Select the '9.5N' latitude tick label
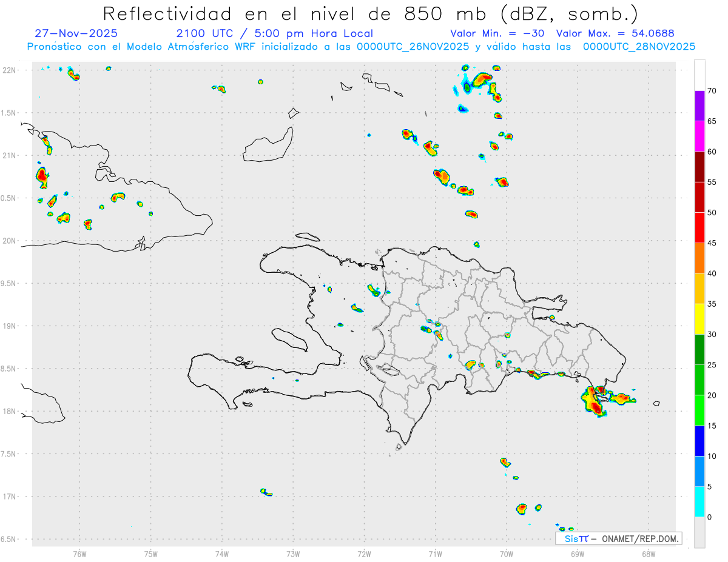 pos(8,284)
